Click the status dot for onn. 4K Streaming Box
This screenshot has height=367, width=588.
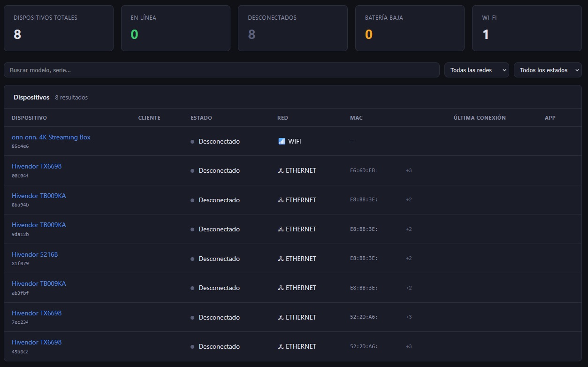point(192,142)
